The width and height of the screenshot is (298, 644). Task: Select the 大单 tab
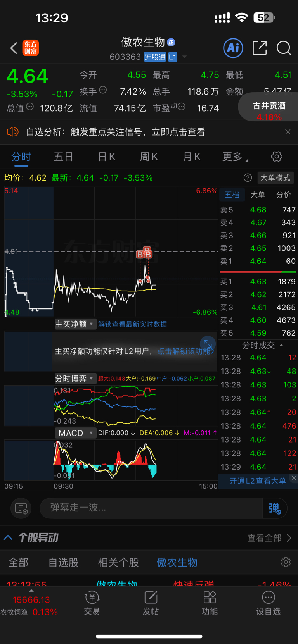coord(258,195)
